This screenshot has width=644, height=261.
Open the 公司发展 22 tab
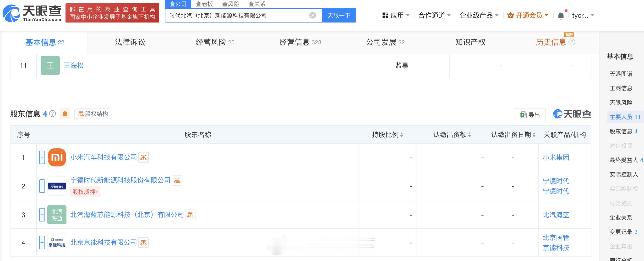(x=385, y=42)
